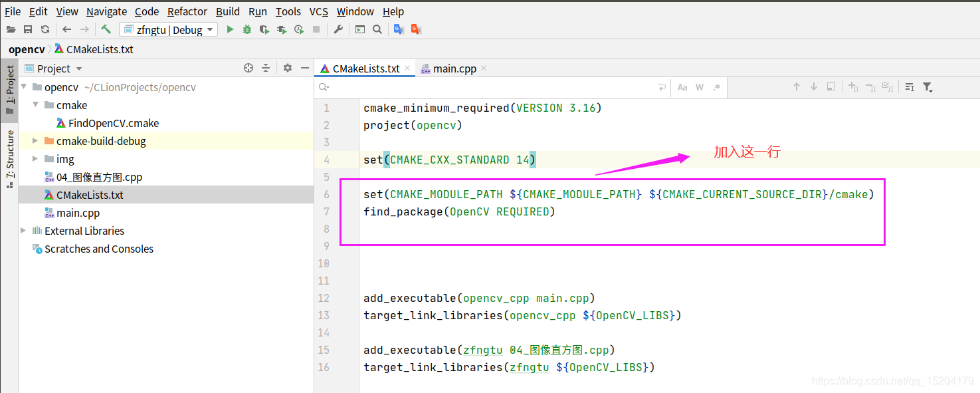Collapse the opencv root folder
980x393 pixels.
pyautogui.click(x=24, y=87)
